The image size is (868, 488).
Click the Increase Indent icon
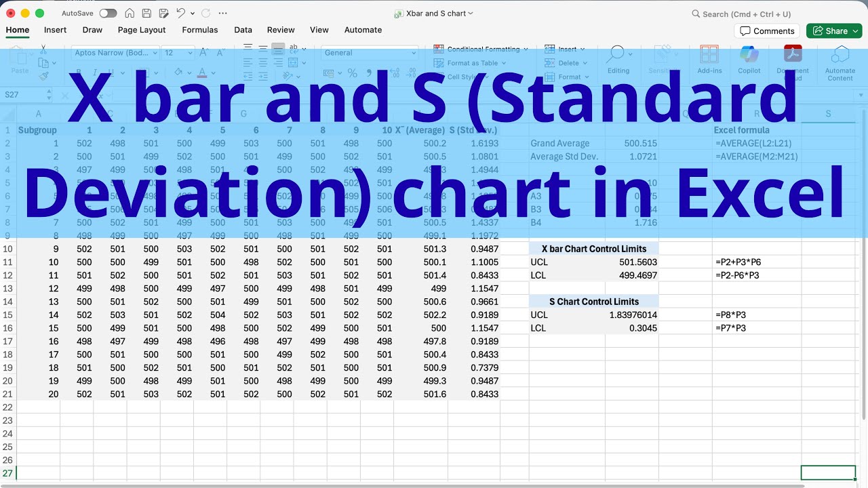[x=262, y=77]
